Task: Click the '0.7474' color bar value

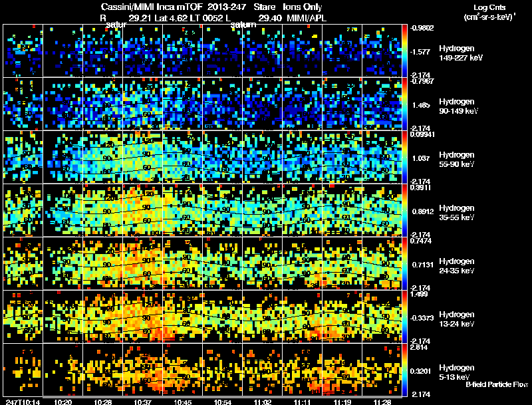Action: (421, 241)
